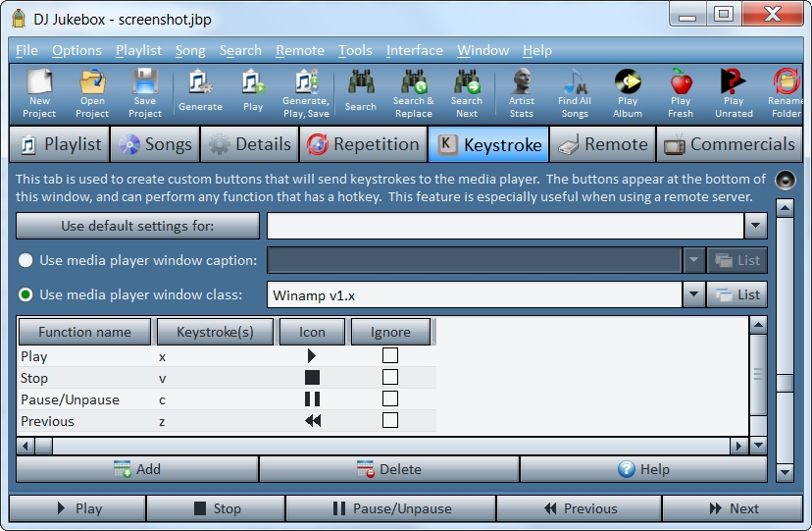Expand the window caption dropdown arrow

coord(694,260)
